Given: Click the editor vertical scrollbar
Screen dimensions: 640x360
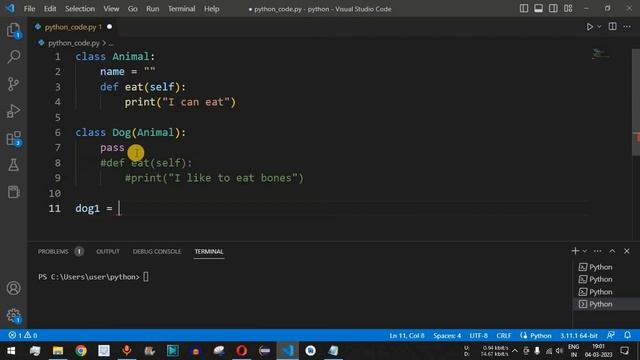Looking at the screenshot, I should coord(636,102).
